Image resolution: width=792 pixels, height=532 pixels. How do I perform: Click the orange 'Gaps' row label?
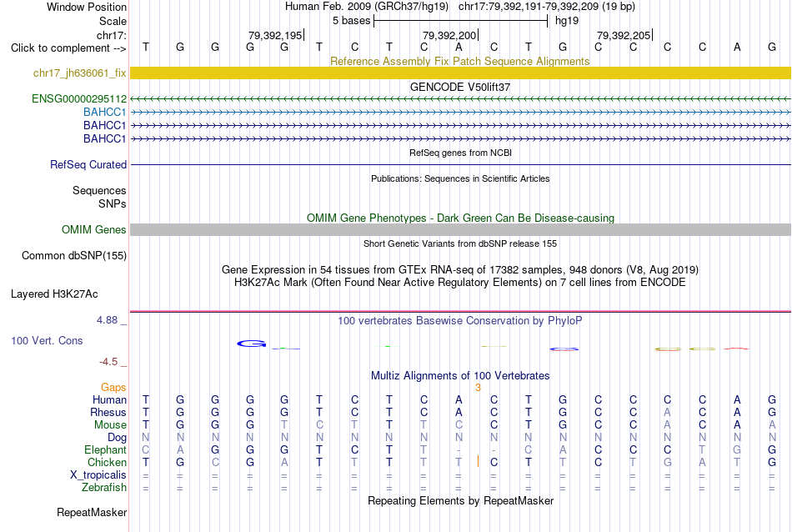[113, 388]
